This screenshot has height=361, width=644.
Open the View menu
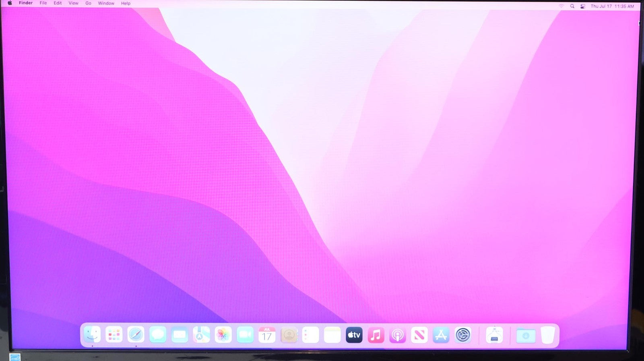[74, 3]
